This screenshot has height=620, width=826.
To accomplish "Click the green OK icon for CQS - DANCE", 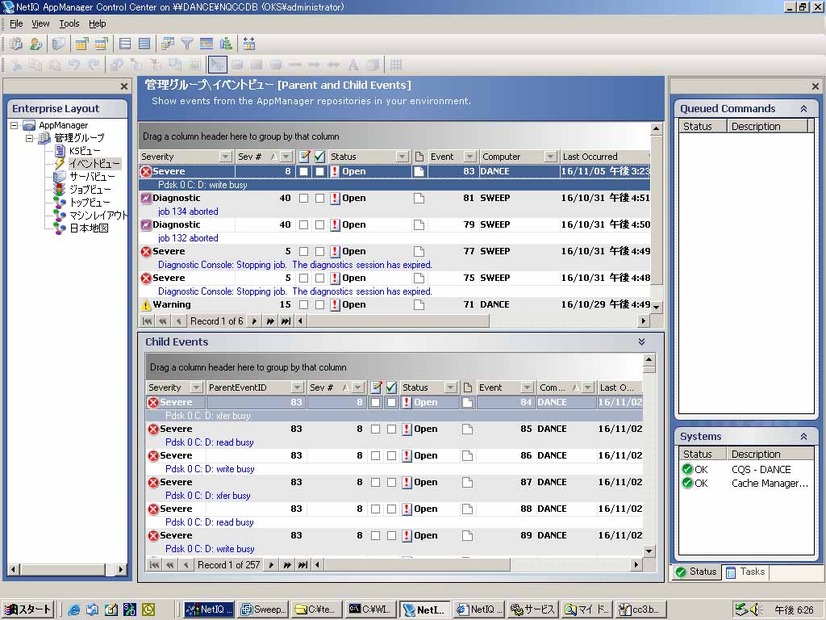I will pos(687,469).
